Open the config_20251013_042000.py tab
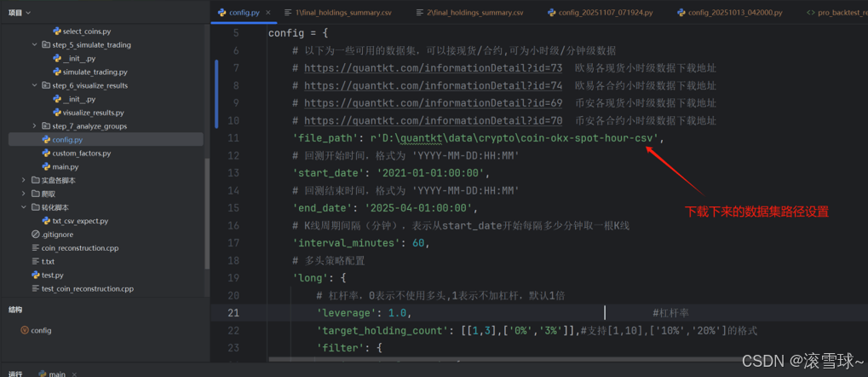 [728, 12]
